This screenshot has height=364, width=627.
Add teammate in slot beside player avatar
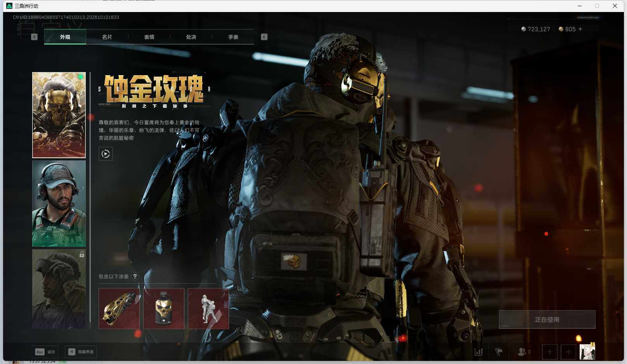[568, 352]
